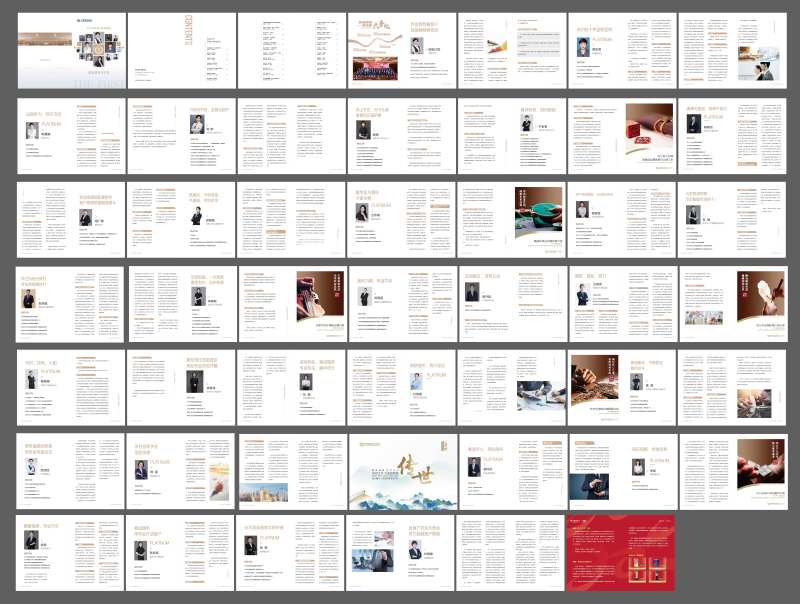Click the last spread in the sixth row
This screenshot has height=604, width=800.
tap(732, 468)
